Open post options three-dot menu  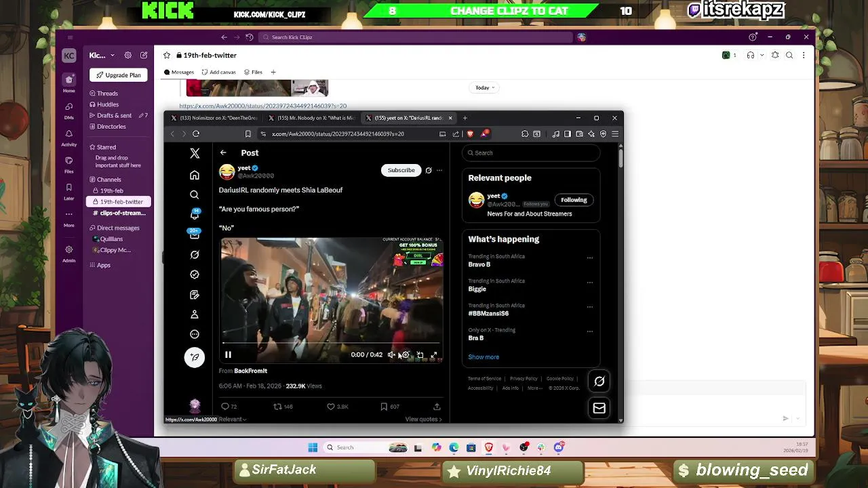tap(439, 170)
